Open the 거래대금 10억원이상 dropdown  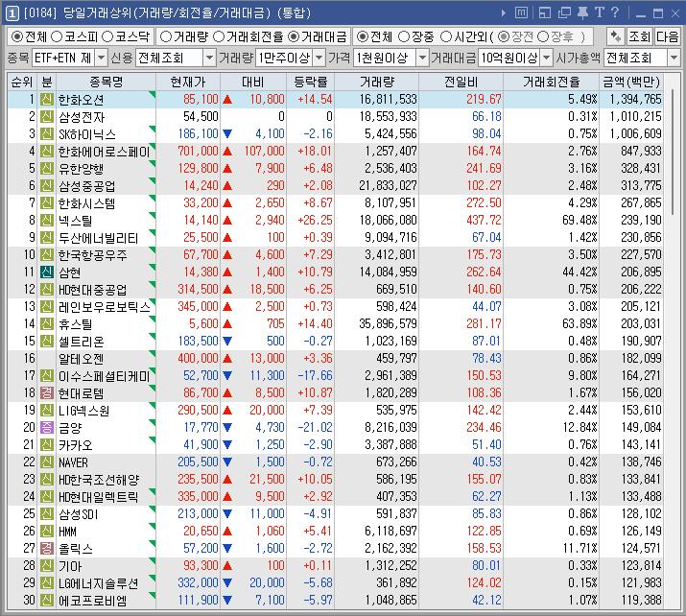point(547,58)
